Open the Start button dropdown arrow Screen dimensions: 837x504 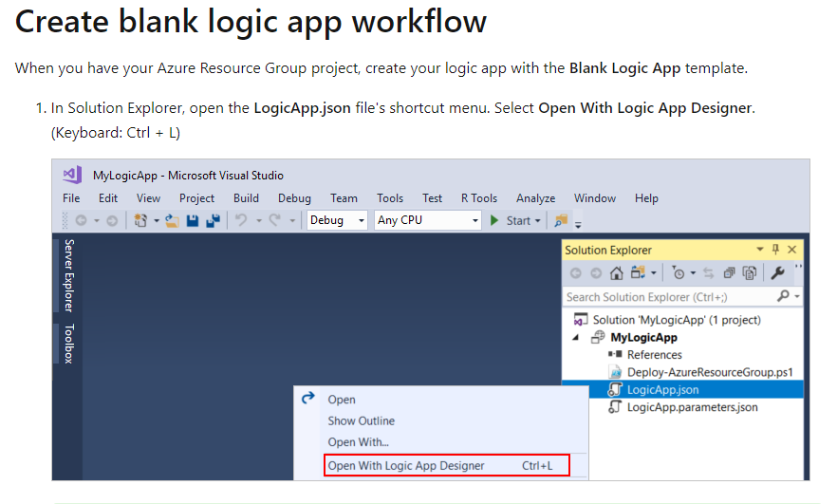pyautogui.click(x=537, y=220)
